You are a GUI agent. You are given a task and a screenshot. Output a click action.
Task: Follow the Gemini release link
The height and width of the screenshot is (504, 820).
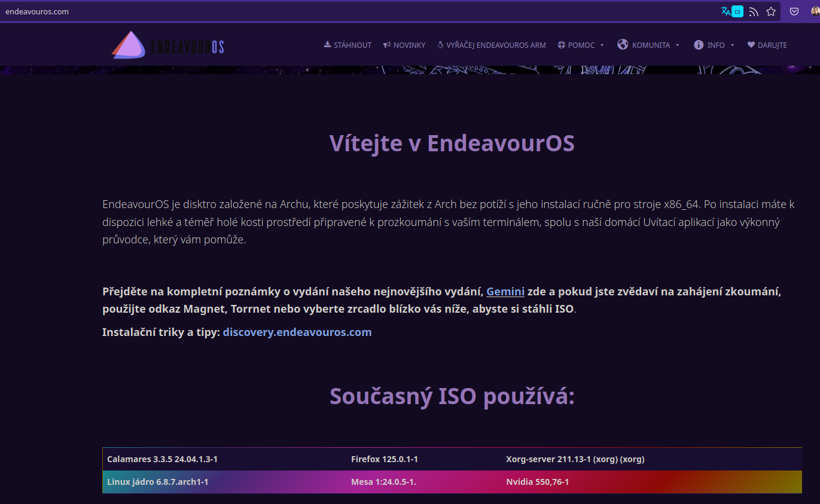505,292
